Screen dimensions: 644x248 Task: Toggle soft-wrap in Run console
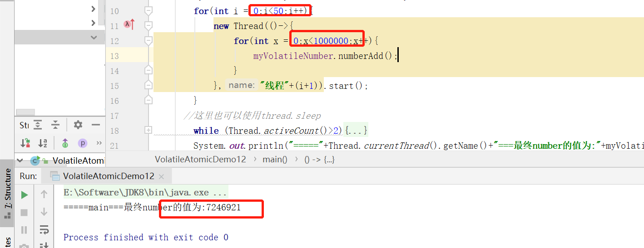point(44,230)
